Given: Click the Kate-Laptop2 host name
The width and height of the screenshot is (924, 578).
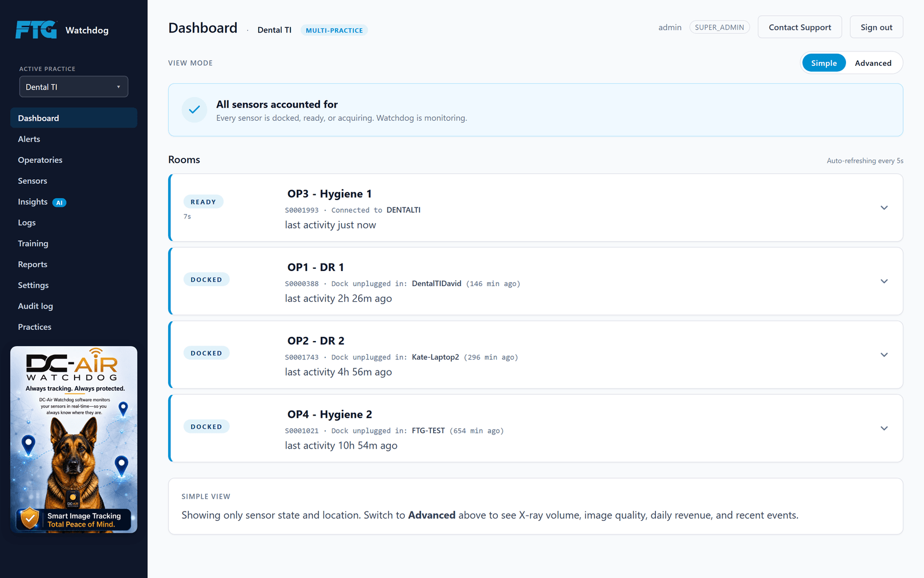Looking at the screenshot, I should coord(435,357).
